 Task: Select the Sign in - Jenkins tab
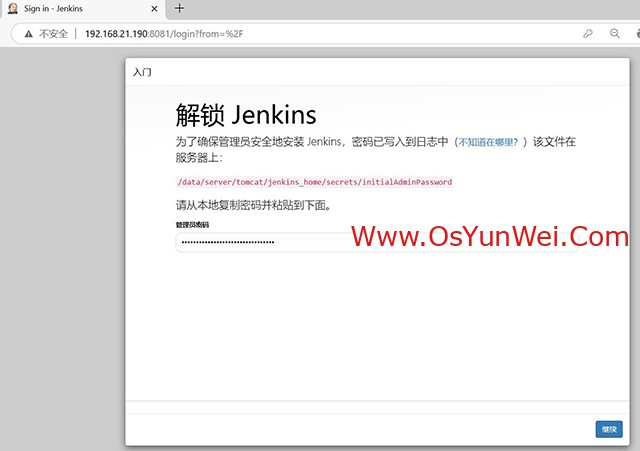[x=82, y=9]
